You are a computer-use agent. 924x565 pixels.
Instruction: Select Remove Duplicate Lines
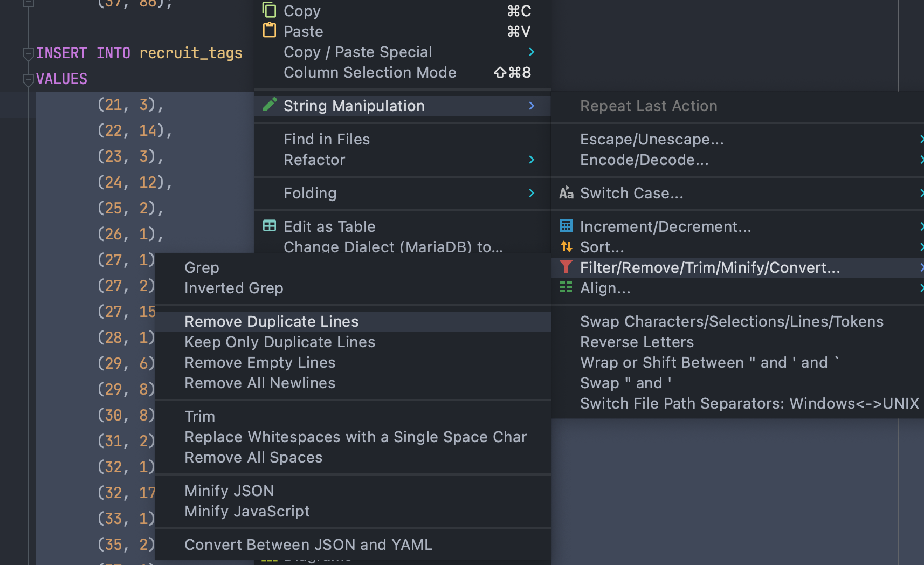(x=271, y=321)
